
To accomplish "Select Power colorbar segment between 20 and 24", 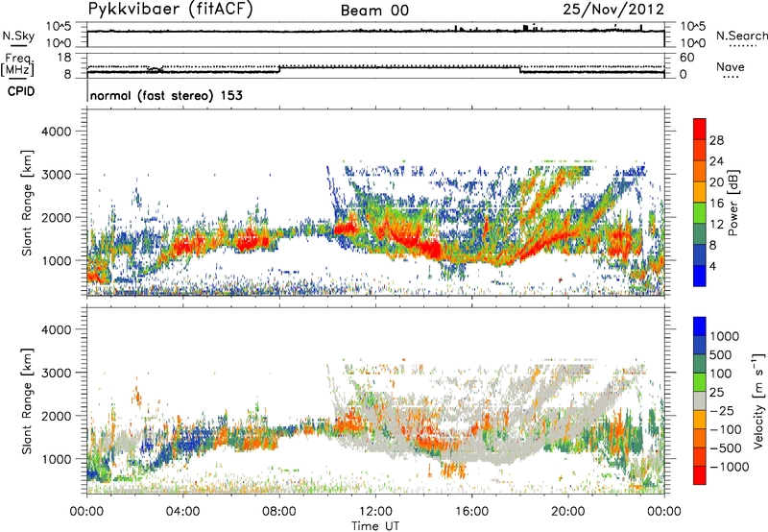I will [700, 171].
